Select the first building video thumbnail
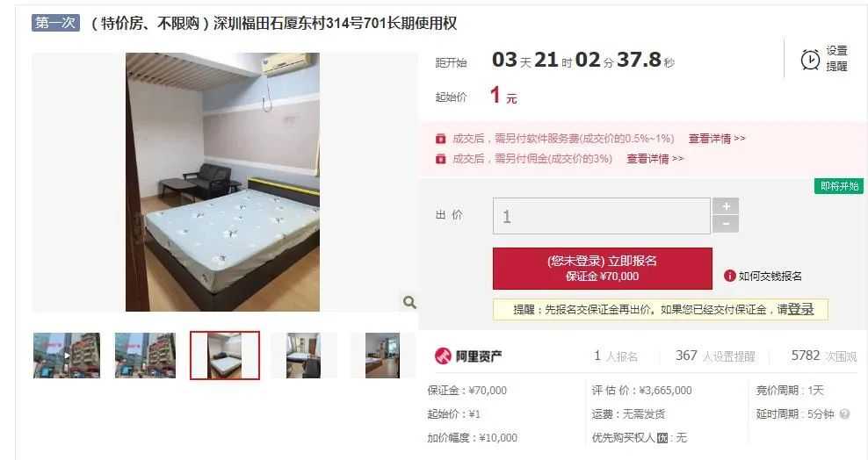 coord(67,356)
